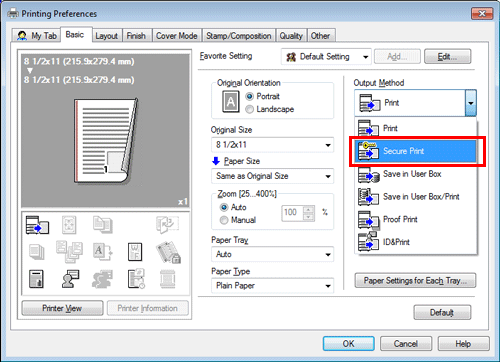Click the watermark W/F icon in the preview panel
This screenshot has height=362, width=500.
[x=135, y=252]
